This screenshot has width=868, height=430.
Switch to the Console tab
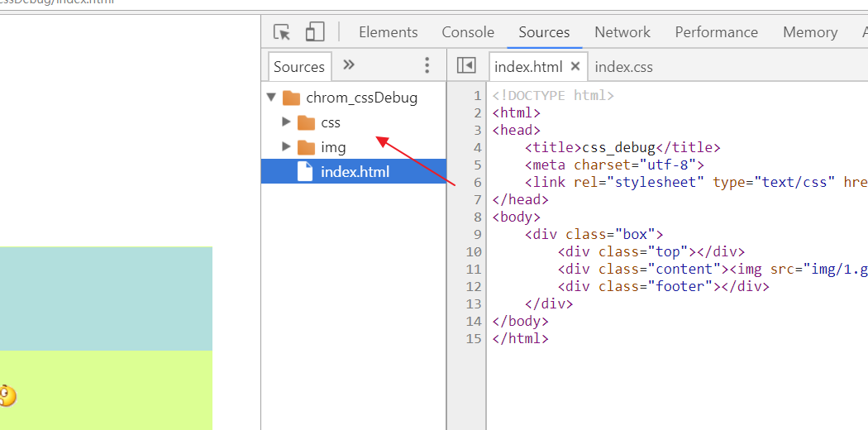click(x=468, y=32)
